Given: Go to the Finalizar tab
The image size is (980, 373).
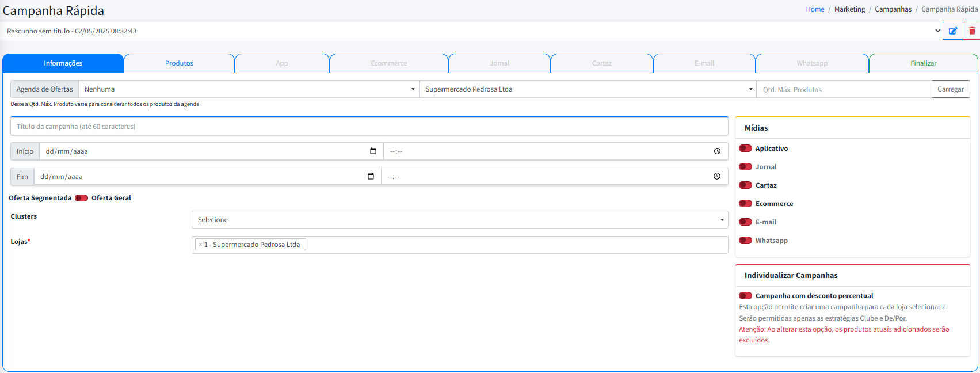Looking at the screenshot, I should (923, 63).
